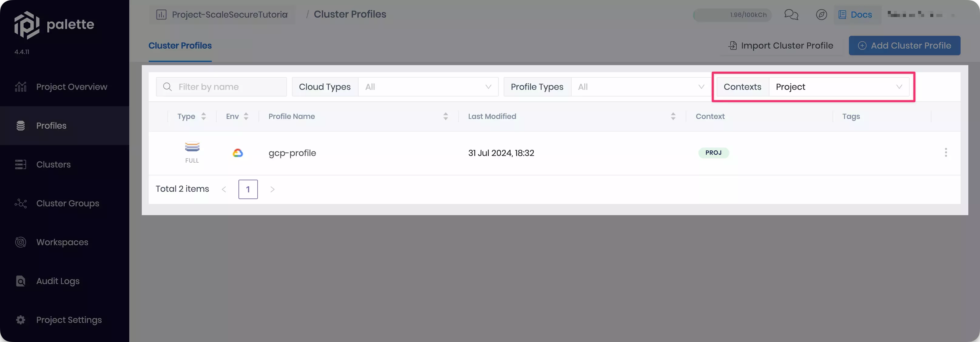Click the next page arrow button
This screenshot has width=980, height=342.
272,189
